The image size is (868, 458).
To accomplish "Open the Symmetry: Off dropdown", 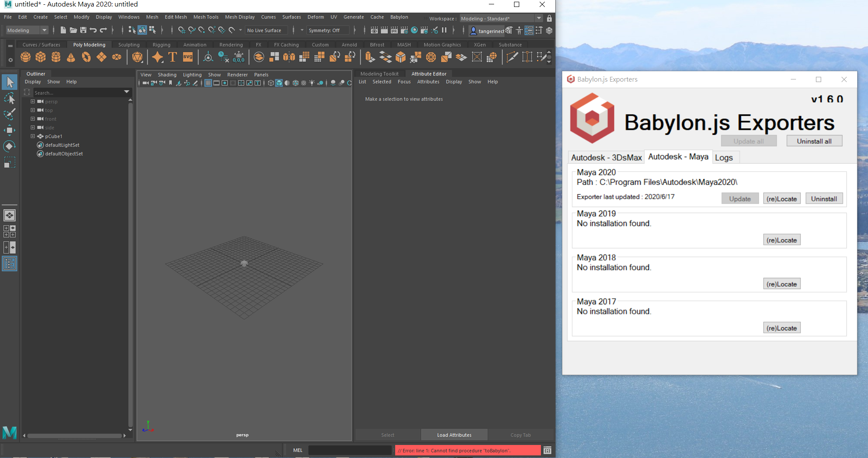I will pyautogui.click(x=328, y=30).
